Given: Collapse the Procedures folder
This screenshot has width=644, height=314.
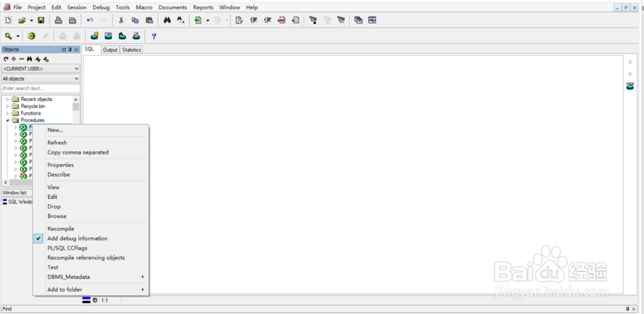Looking at the screenshot, I should (x=7, y=120).
